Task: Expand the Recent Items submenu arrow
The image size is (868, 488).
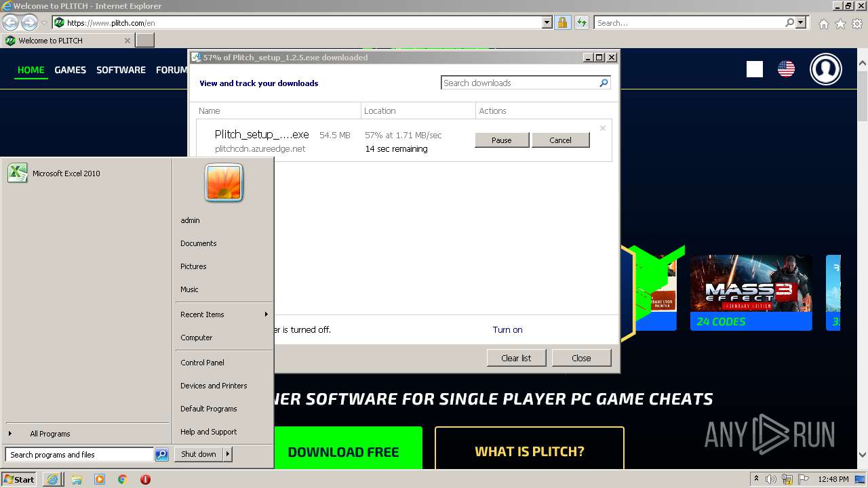Action: tap(267, 314)
